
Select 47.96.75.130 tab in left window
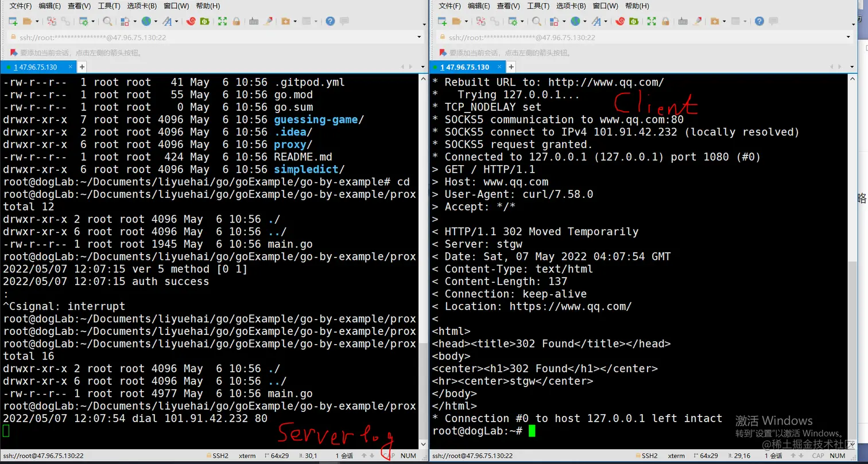click(38, 67)
